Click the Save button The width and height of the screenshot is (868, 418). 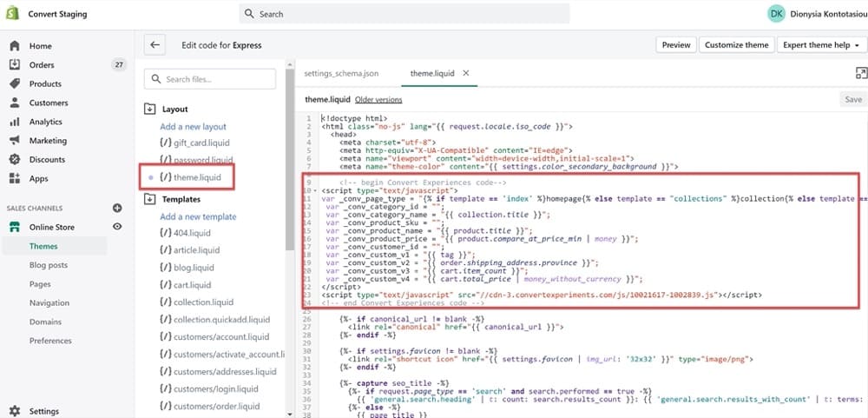tap(853, 99)
